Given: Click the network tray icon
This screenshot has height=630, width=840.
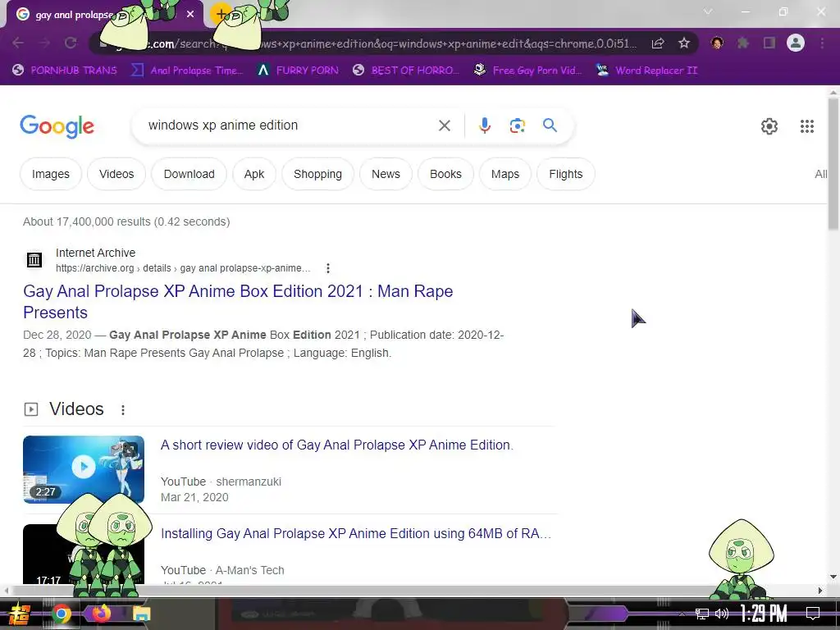Looking at the screenshot, I should click(x=702, y=614).
